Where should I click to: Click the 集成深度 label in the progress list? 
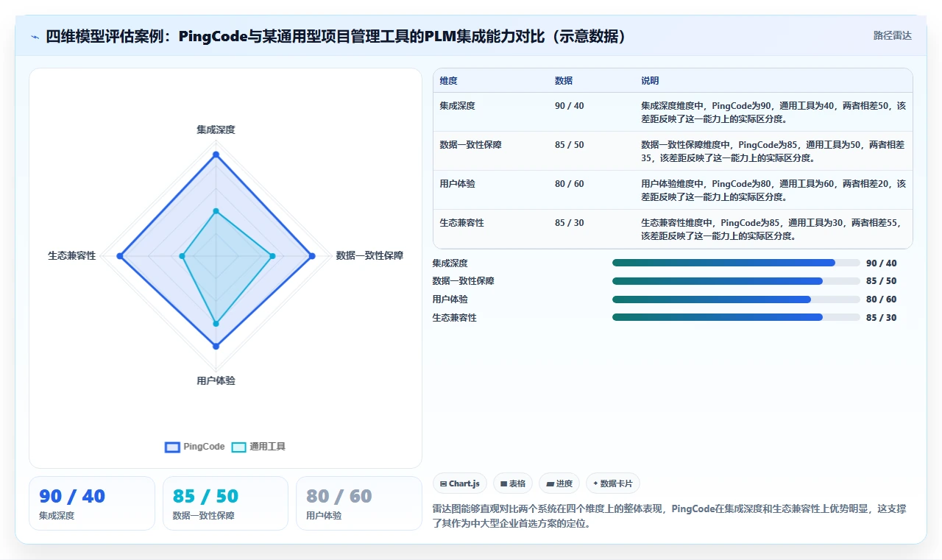tap(450, 263)
